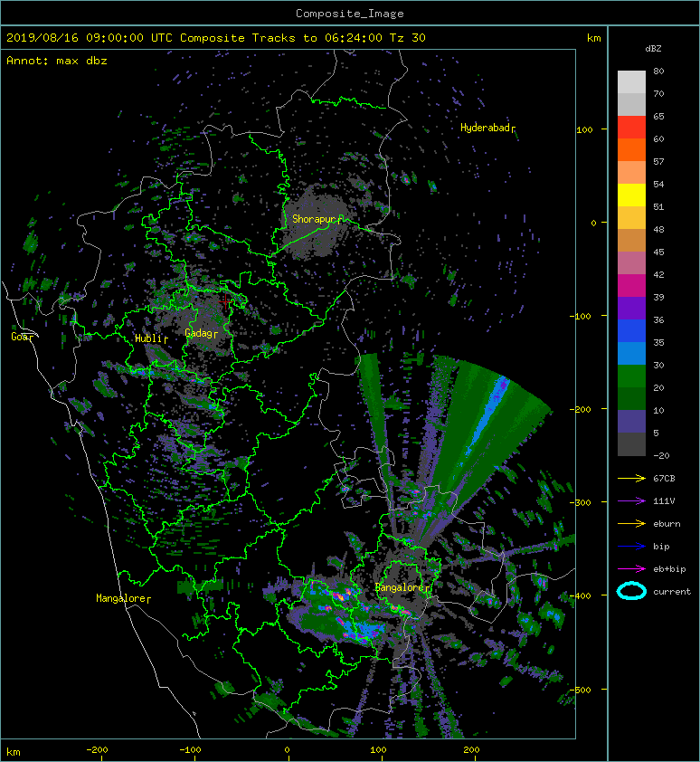
Task: Select the Gadag city label
Action: pyautogui.click(x=199, y=333)
